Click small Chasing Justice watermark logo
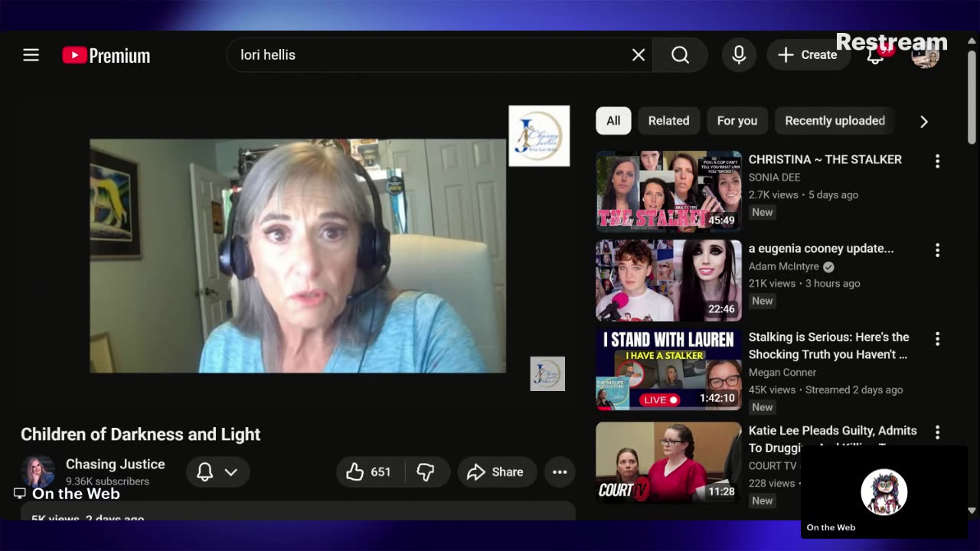 [x=547, y=373]
